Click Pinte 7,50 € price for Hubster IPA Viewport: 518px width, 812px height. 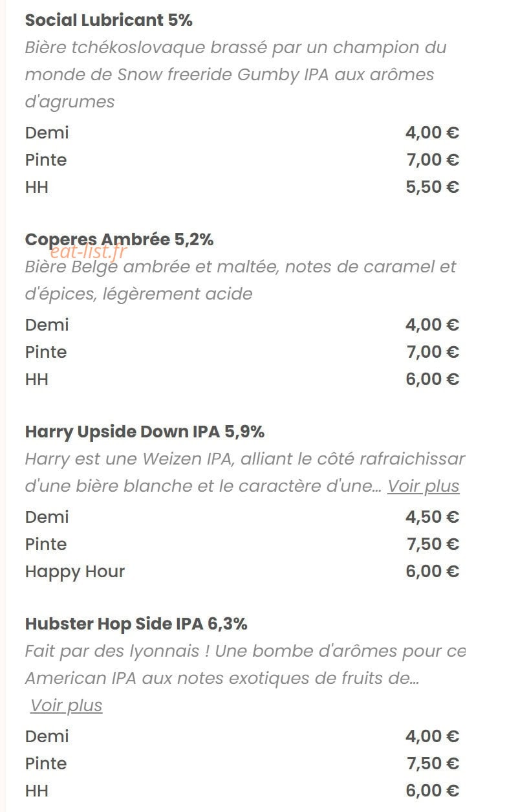click(433, 763)
